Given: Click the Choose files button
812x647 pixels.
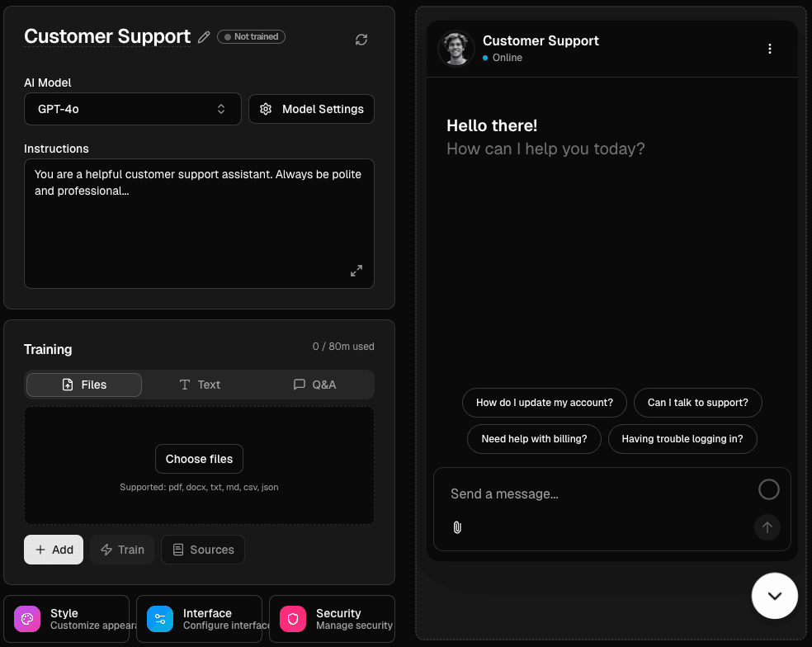Looking at the screenshot, I should click(x=199, y=458).
